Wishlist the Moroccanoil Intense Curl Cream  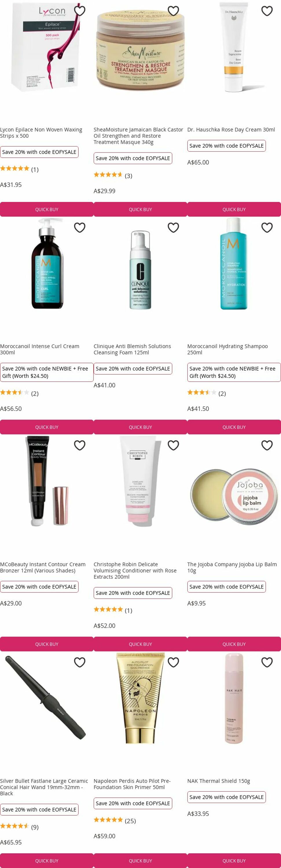(x=80, y=227)
